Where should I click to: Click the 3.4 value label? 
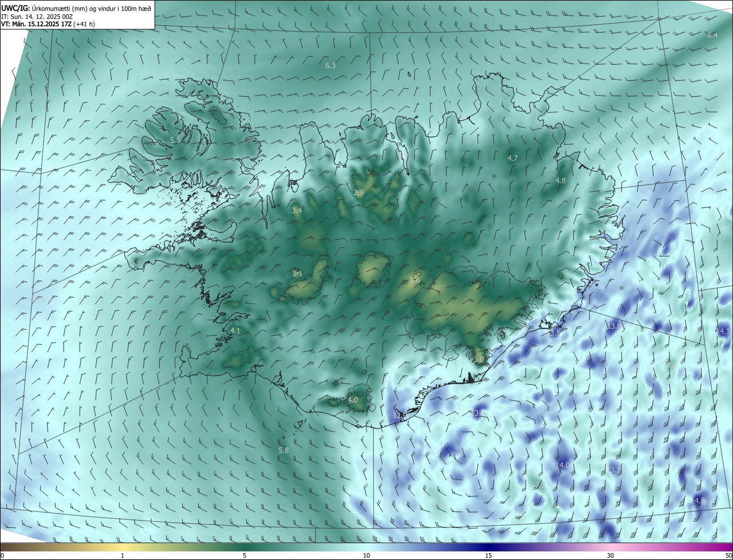(x=297, y=211)
